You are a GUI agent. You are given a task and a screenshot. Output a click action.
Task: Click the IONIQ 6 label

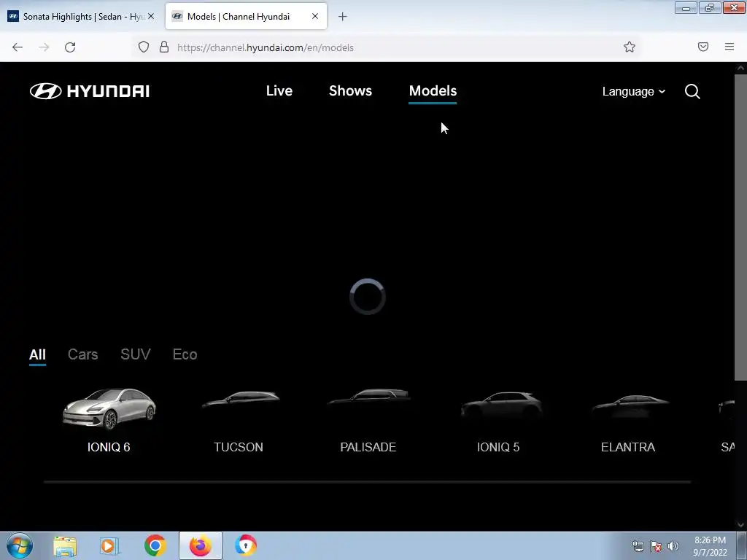click(109, 447)
